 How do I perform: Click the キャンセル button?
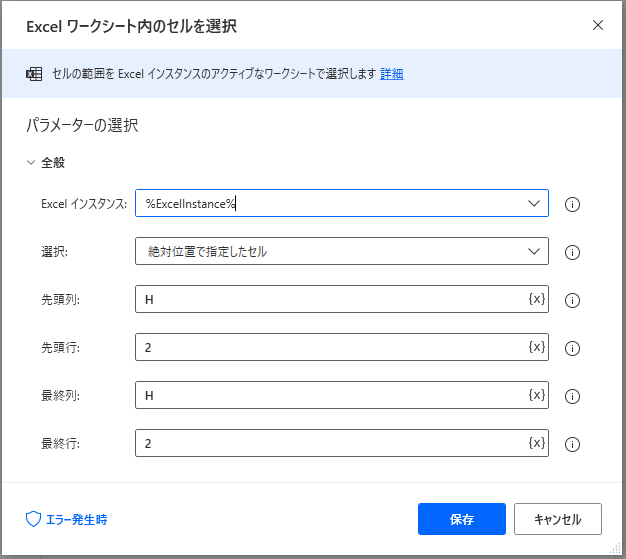(x=557, y=519)
